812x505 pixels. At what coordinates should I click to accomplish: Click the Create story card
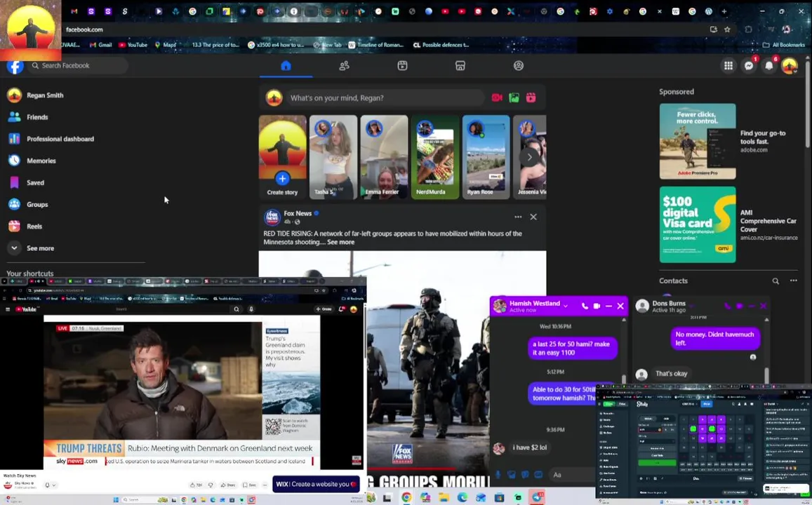tap(282, 157)
